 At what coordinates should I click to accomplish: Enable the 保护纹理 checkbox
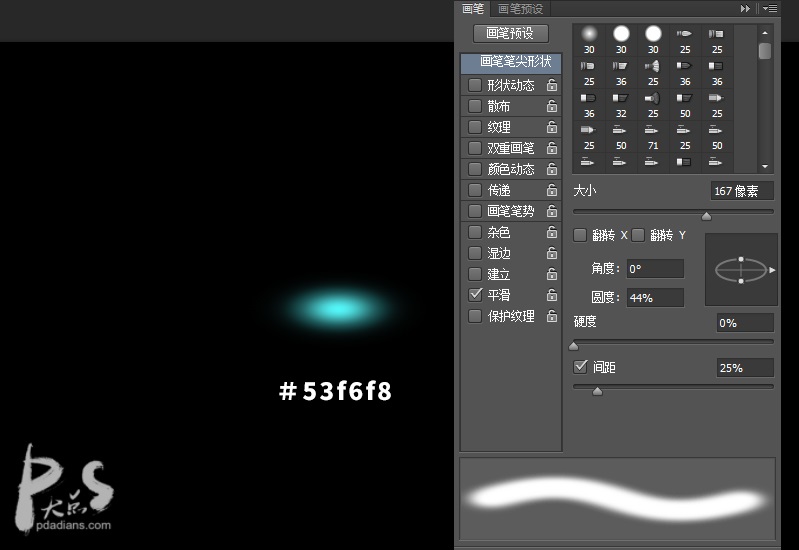pyautogui.click(x=475, y=316)
